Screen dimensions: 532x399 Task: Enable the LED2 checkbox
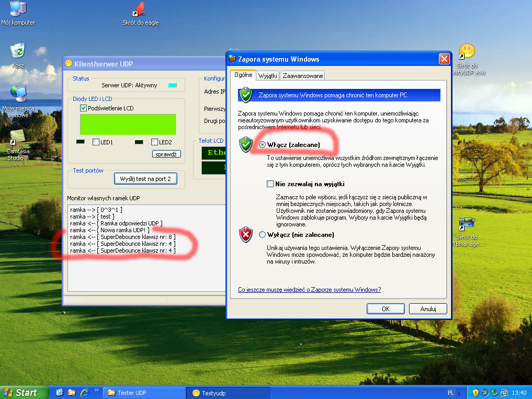[154, 142]
